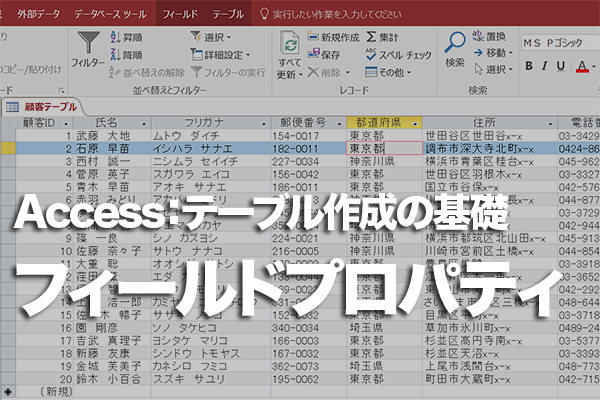Viewport: 600px width, 400px height.
Task: Click address cell 横浜市青葉区桂台x-x
Action: pyautogui.click(x=490, y=161)
